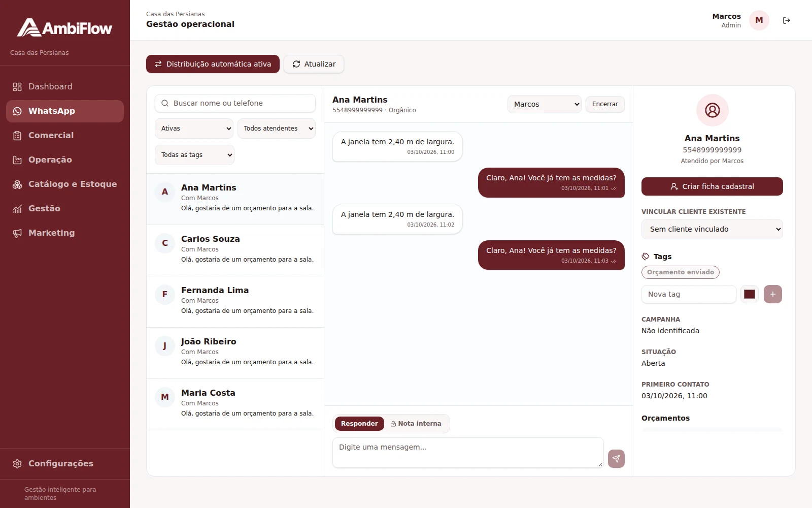Open the Maria Costa conversation
The height and width of the screenshot is (508, 812).
(x=235, y=404)
